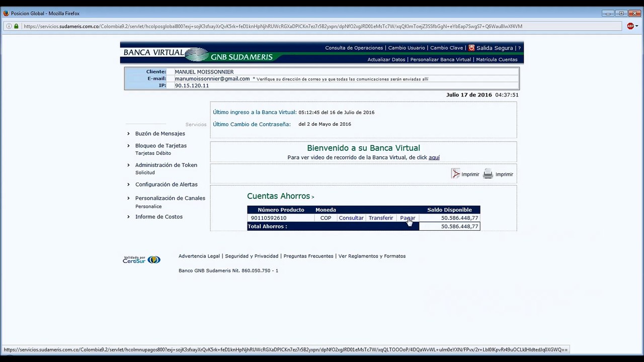
Task: Click the CertiSur validation logo
Action: [x=141, y=259]
